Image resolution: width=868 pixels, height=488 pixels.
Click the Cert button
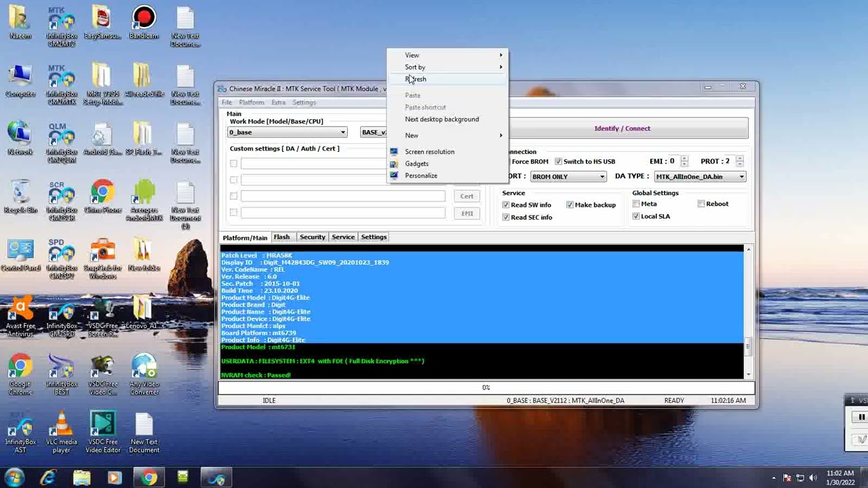467,197
